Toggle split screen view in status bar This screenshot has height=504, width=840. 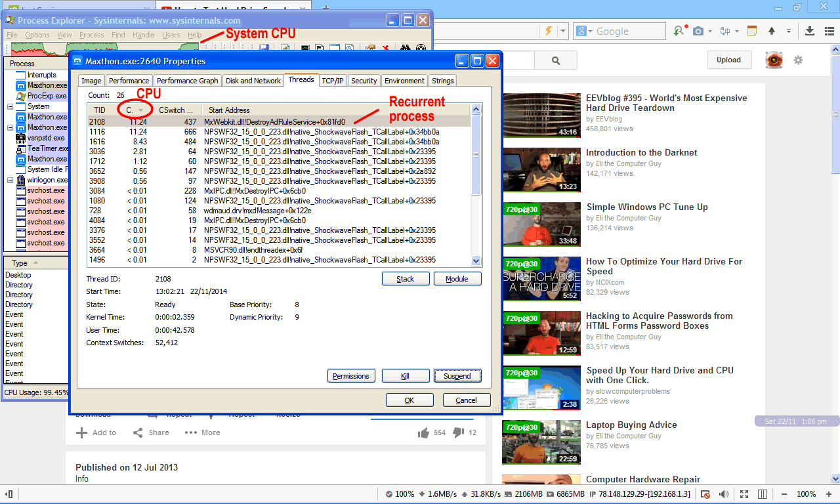pos(763,494)
